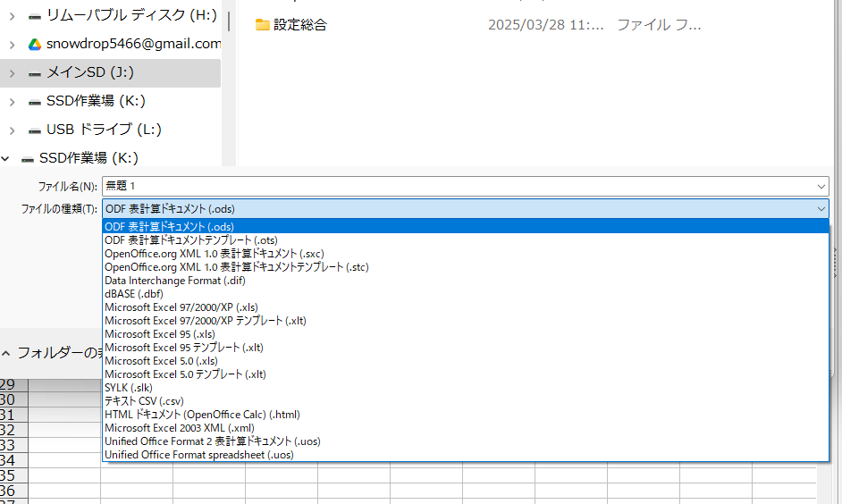Expand リムーバブル ディスク (H:) tree node
The width and height of the screenshot is (842, 504).
[x=12, y=16]
